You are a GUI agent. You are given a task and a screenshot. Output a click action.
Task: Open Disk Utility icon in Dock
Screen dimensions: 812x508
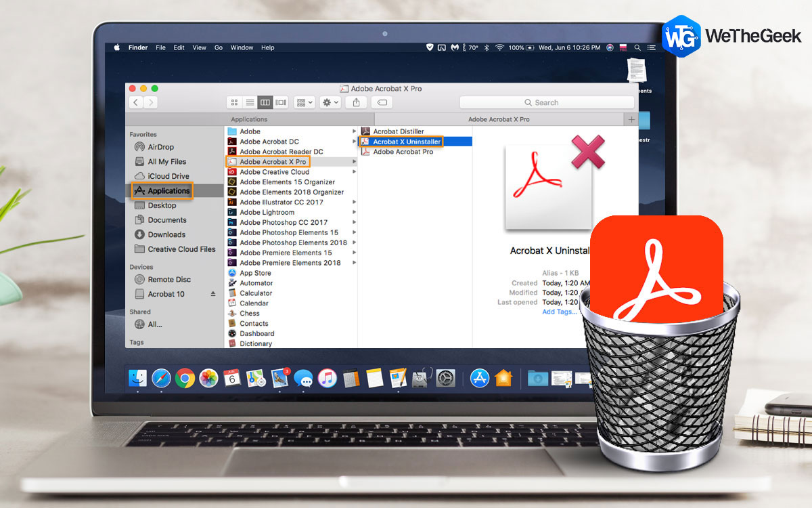422,378
